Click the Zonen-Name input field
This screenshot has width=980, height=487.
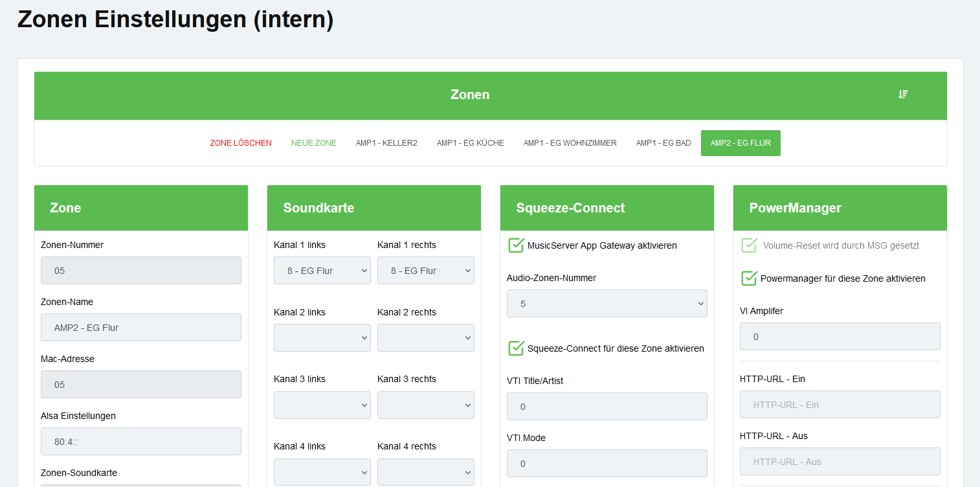pos(140,328)
